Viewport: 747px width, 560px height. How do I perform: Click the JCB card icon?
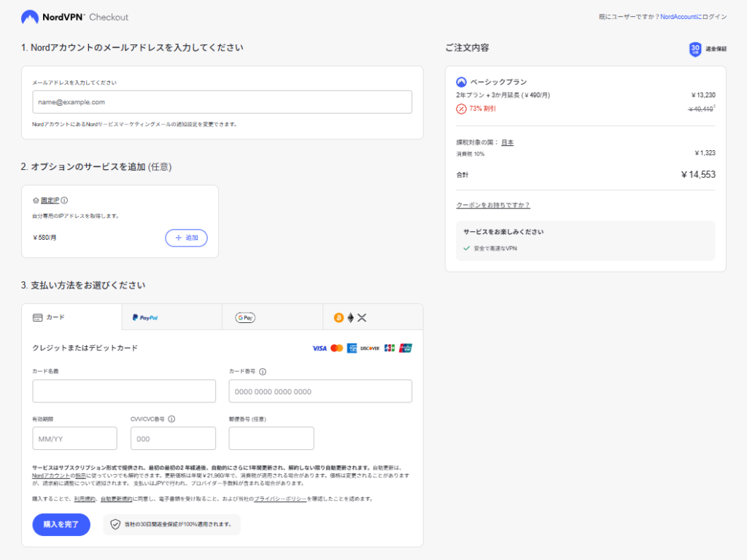pyautogui.click(x=389, y=348)
